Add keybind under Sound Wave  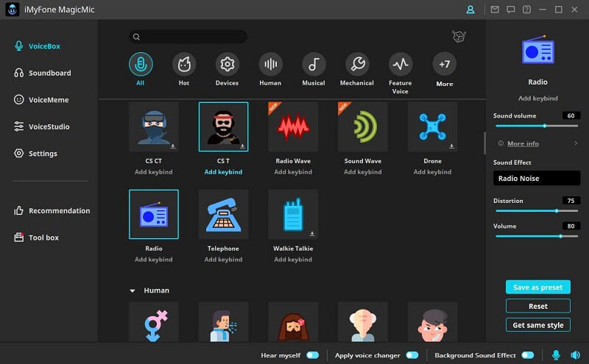(363, 172)
